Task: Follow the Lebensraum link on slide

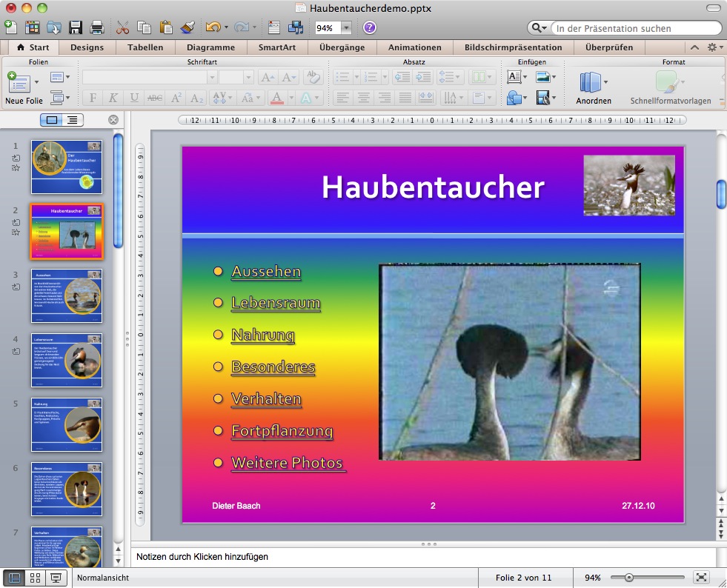Action: coord(276,303)
